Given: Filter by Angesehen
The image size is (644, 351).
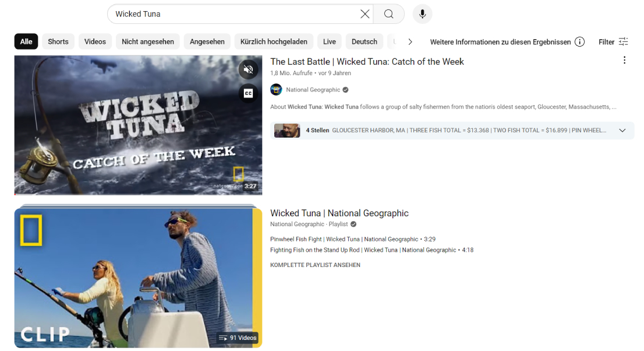Looking at the screenshot, I should pos(207,41).
